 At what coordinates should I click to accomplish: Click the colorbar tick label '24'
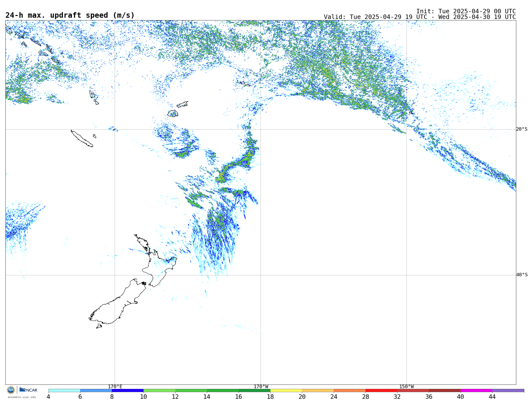tap(334, 397)
